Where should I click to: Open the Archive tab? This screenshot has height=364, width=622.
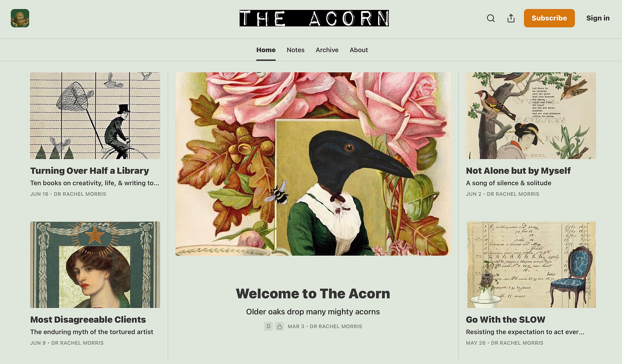tap(327, 50)
